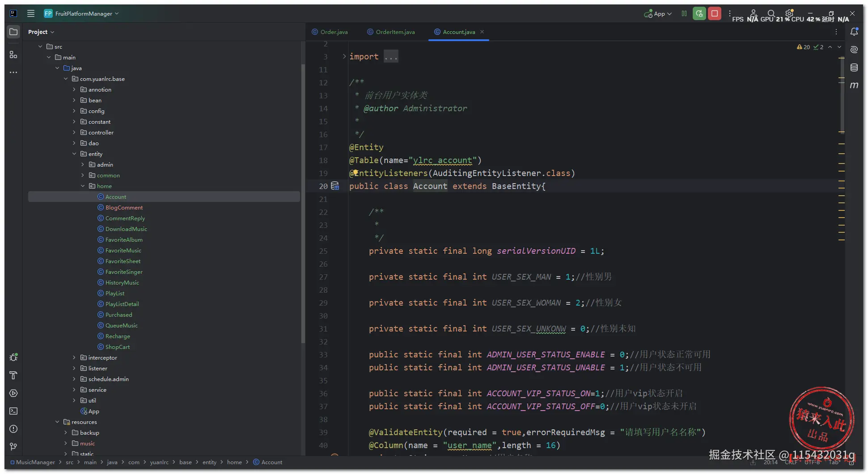
Task: Open the Terminal tool window
Action: pos(13,411)
